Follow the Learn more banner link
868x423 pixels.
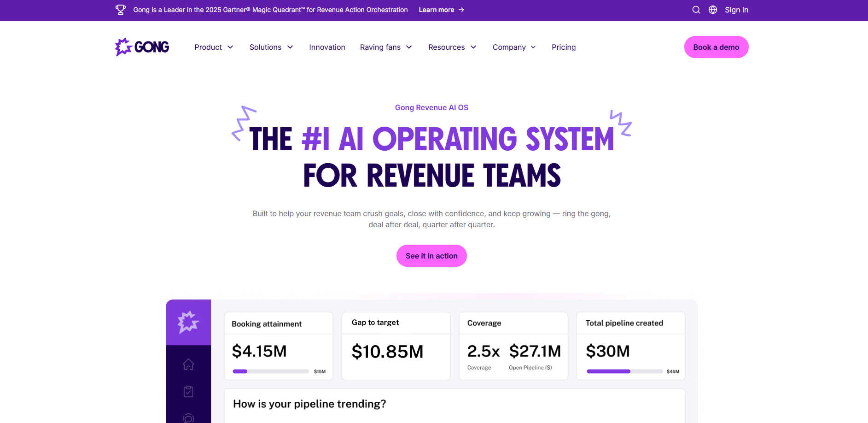(x=441, y=10)
